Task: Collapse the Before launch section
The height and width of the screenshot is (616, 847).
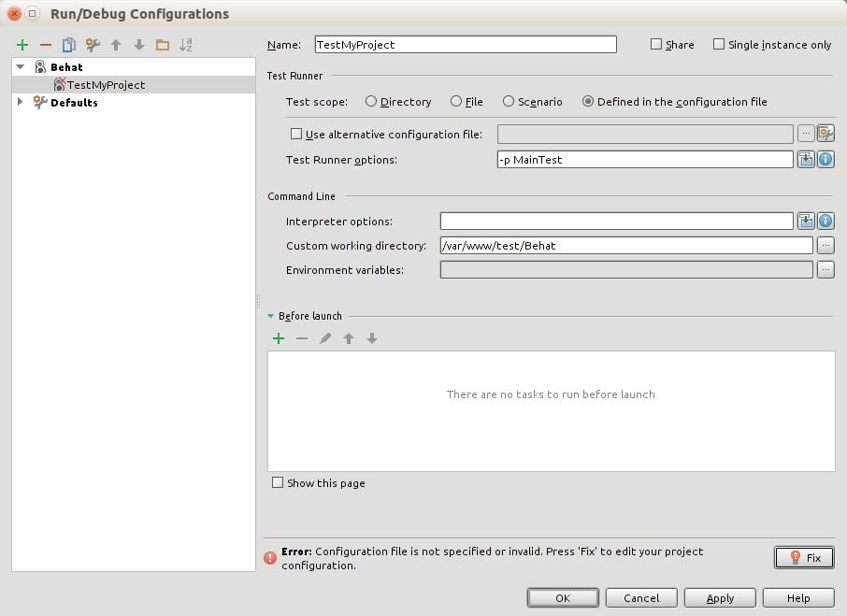Action: pos(271,316)
